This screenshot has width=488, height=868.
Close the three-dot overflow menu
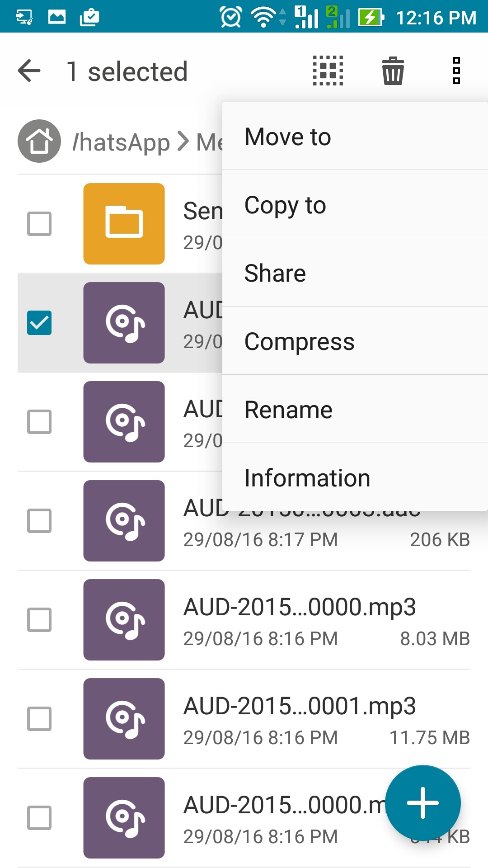point(456,71)
